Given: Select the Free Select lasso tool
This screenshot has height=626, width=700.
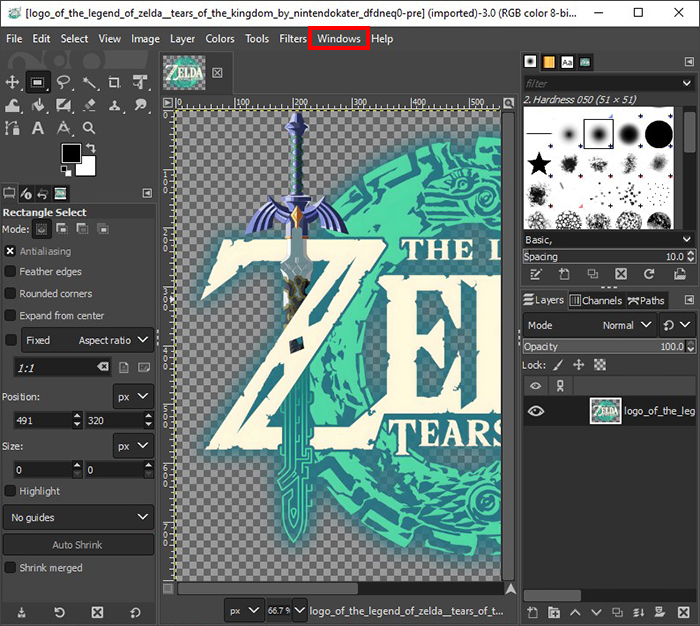Looking at the screenshot, I should pos(63,82).
